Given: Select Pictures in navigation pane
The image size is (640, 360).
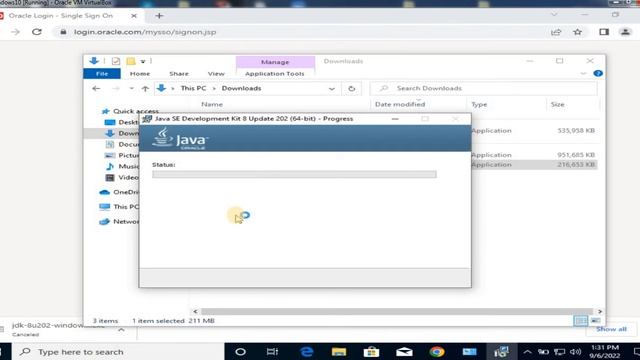Looking at the screenshot, I should click(122, 155).
